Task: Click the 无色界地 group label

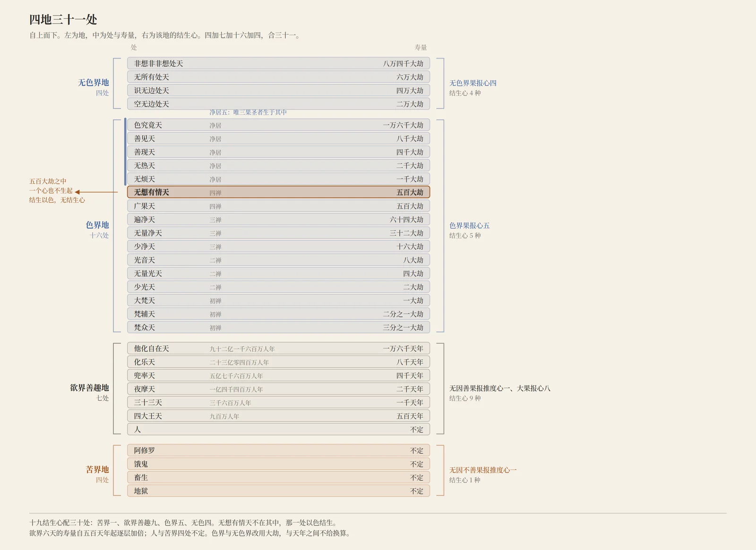Action: pos(94,83)
